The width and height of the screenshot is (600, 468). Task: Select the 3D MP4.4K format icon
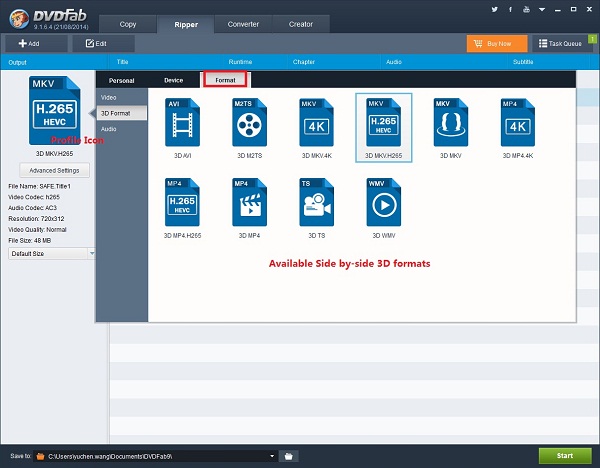click(518, 122)
